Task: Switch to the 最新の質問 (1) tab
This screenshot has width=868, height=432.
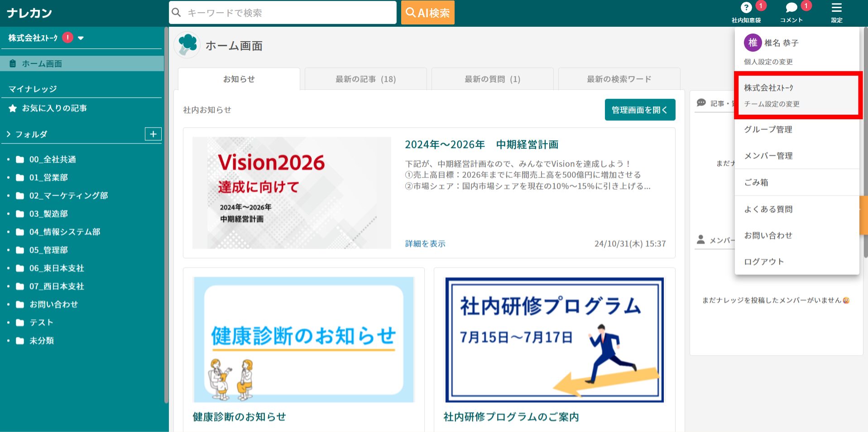Action: [493, 79]
